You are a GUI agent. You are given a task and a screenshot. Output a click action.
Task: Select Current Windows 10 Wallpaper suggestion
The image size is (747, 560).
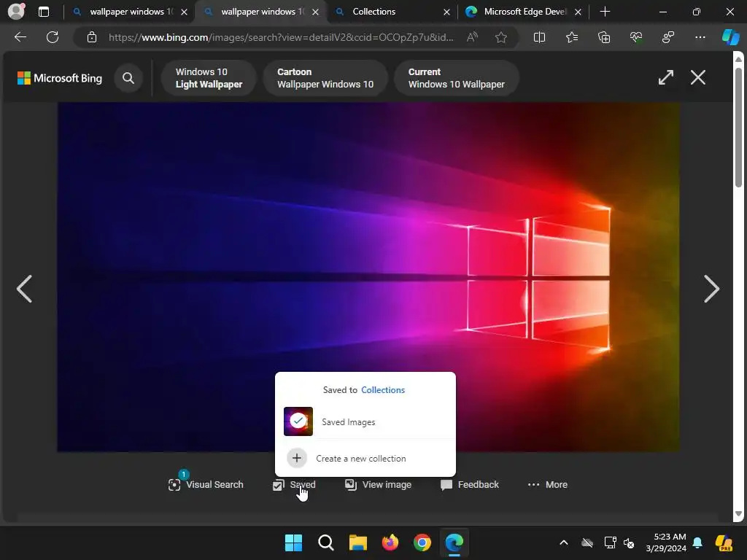click(457, 77)
